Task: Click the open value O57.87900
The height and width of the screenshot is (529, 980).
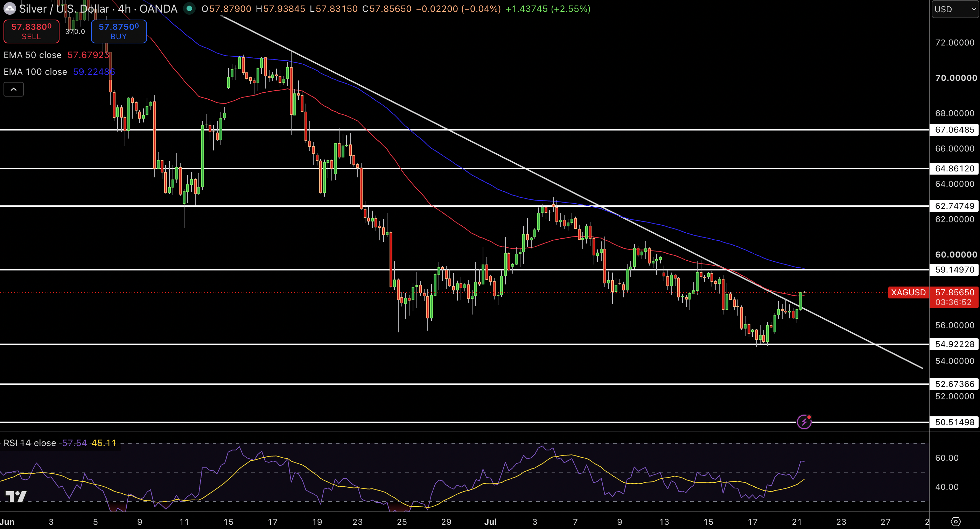Action: pos(226,9)
